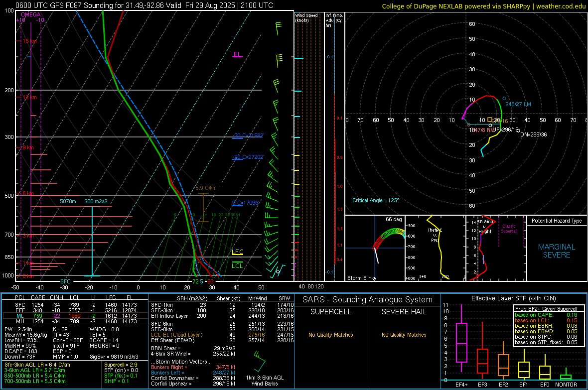This screenshot has width=588, height=390.
Task: Click the magenta EL marker on the Skew-T
Action: pyautogui.click(x=237, y=55)
